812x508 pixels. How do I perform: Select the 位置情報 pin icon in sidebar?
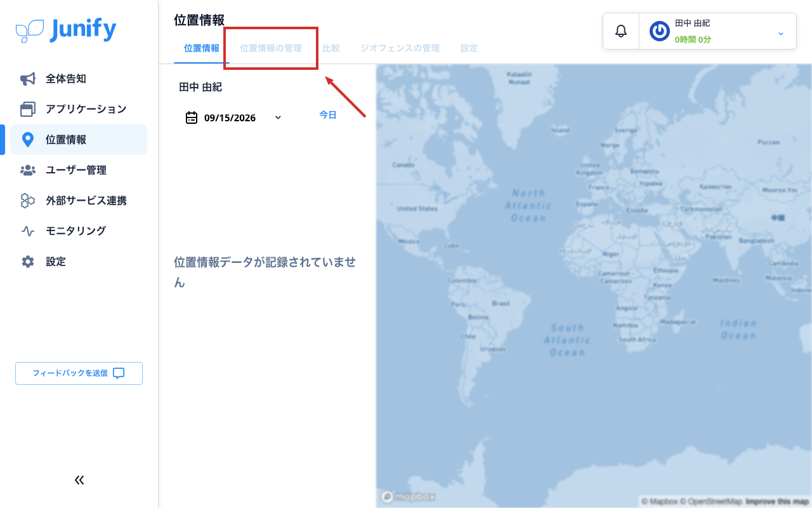28,140
